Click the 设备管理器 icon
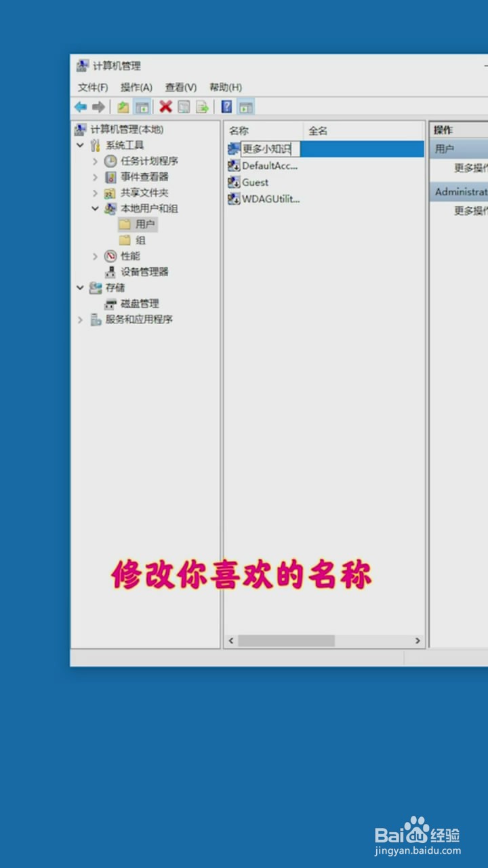This screenshot has height=868, width=488. pos(110,272)
